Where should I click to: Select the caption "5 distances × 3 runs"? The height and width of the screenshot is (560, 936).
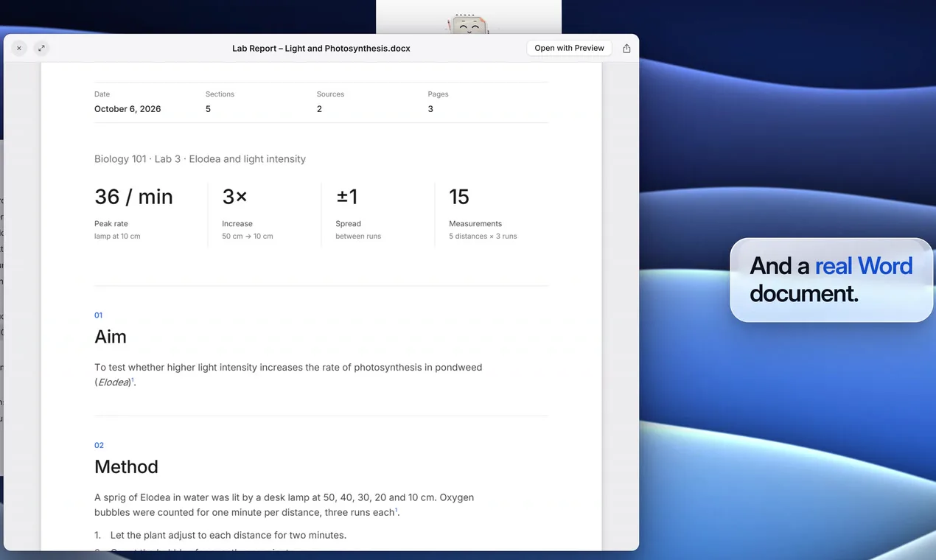[483, 237]
